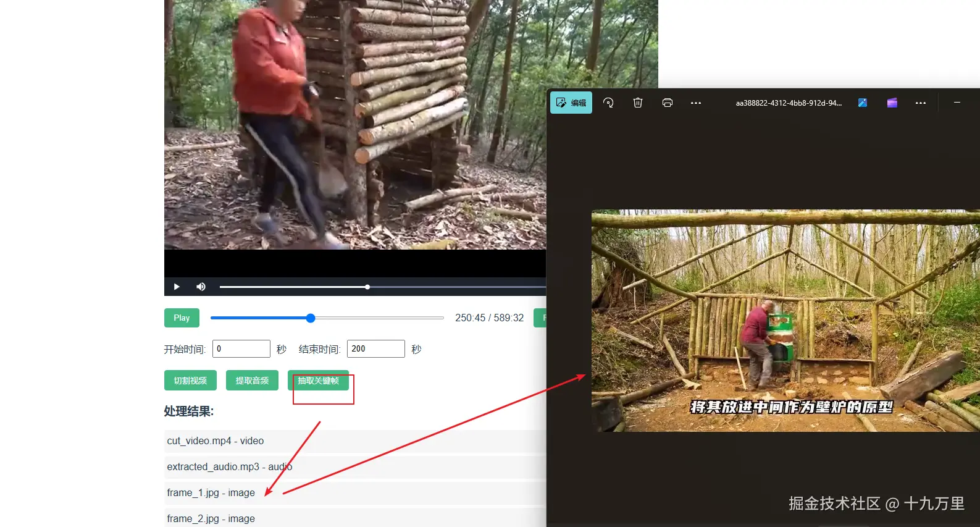The width and height of the screenshot is (980, 527).
Task: Click the green Play button
Action: 182,318
